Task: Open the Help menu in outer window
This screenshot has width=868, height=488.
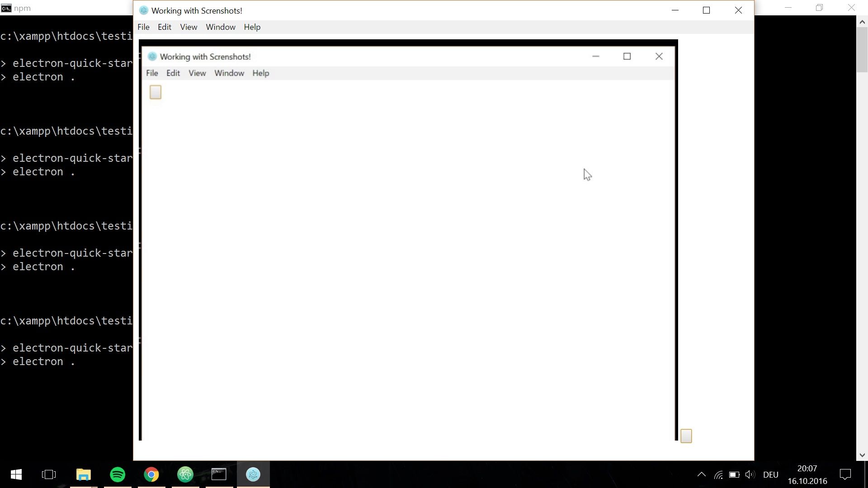Action: [x=252, y=27]
